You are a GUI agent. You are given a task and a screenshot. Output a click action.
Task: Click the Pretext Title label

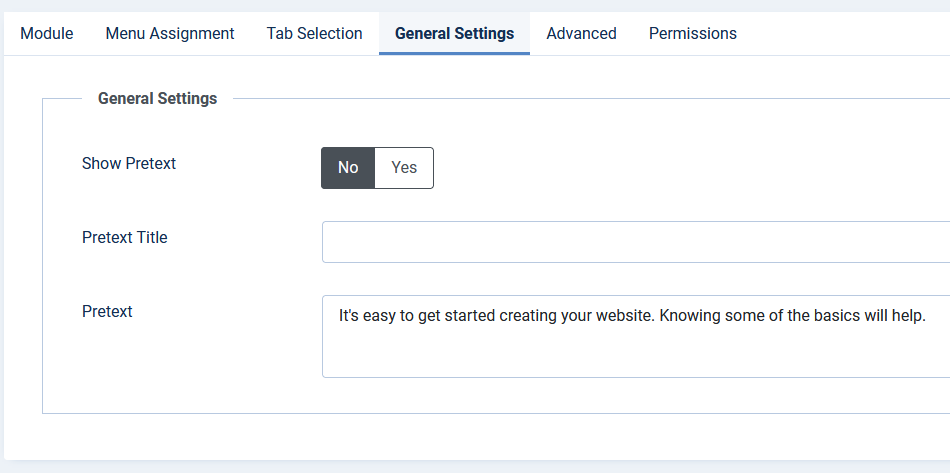[125, 237]
